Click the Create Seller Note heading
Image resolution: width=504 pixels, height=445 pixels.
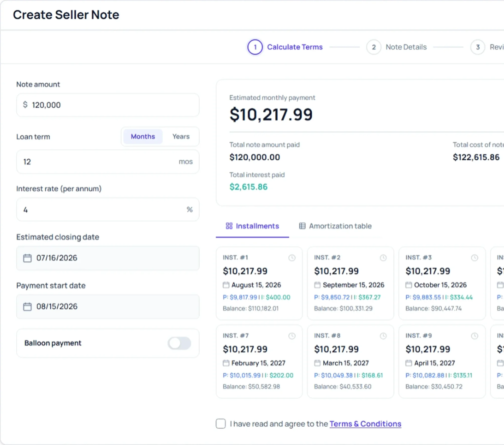[x=66, y=15]
